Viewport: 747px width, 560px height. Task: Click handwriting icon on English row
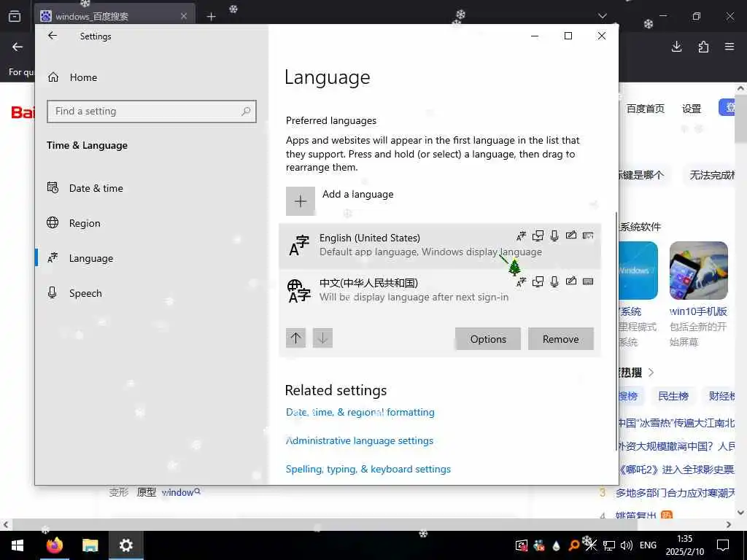[x=570, y=235]
